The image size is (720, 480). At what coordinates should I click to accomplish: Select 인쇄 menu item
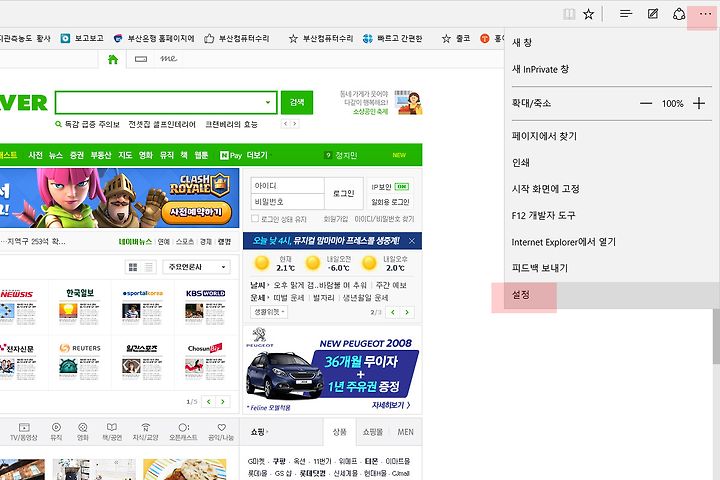612,162
